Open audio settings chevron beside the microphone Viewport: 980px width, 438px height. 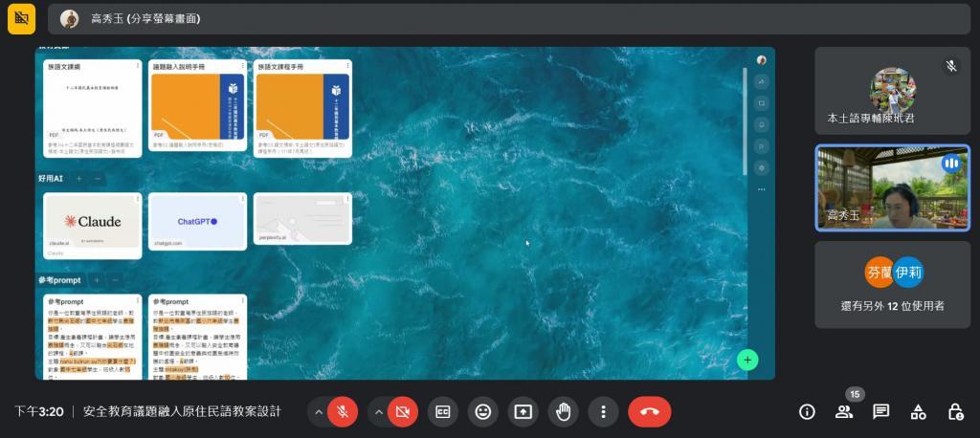[318, 412]
